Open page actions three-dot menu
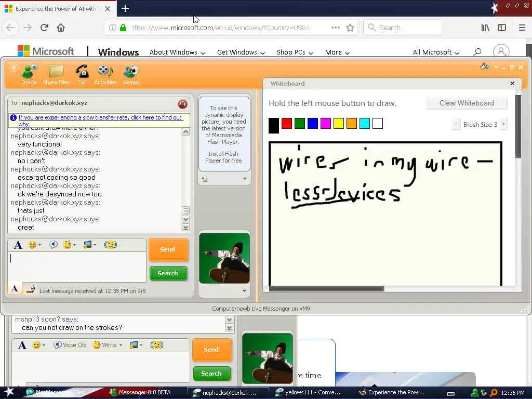 point(336,28)
